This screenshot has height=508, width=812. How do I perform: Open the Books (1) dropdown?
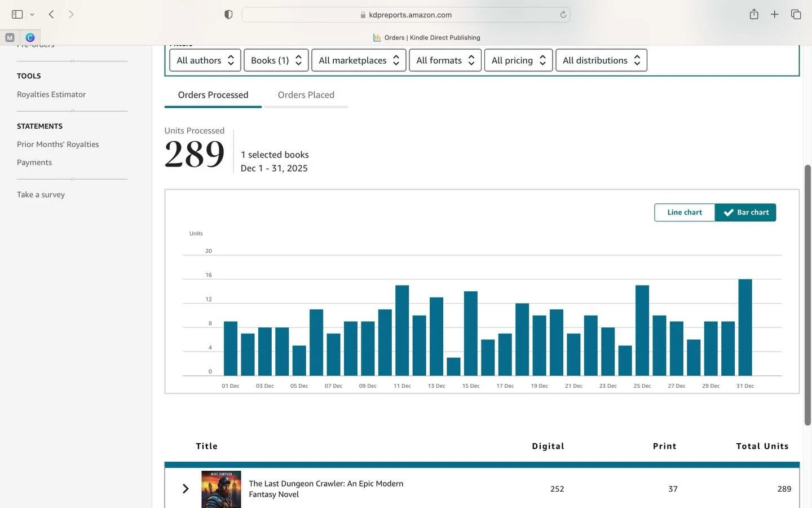[x=276, y=60]
